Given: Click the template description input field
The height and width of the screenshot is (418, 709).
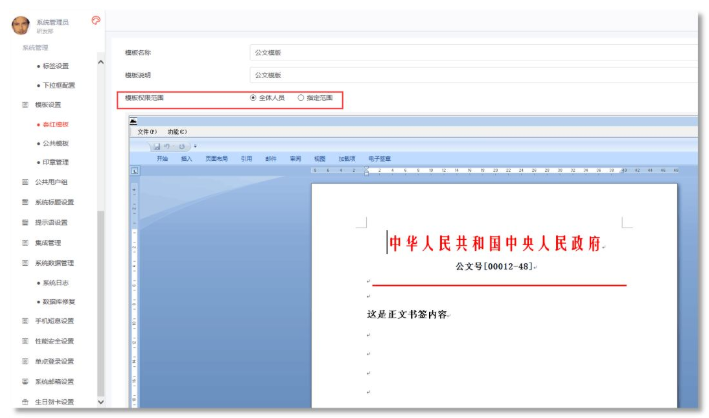Looking at the screenshot, I should (473, 75).
